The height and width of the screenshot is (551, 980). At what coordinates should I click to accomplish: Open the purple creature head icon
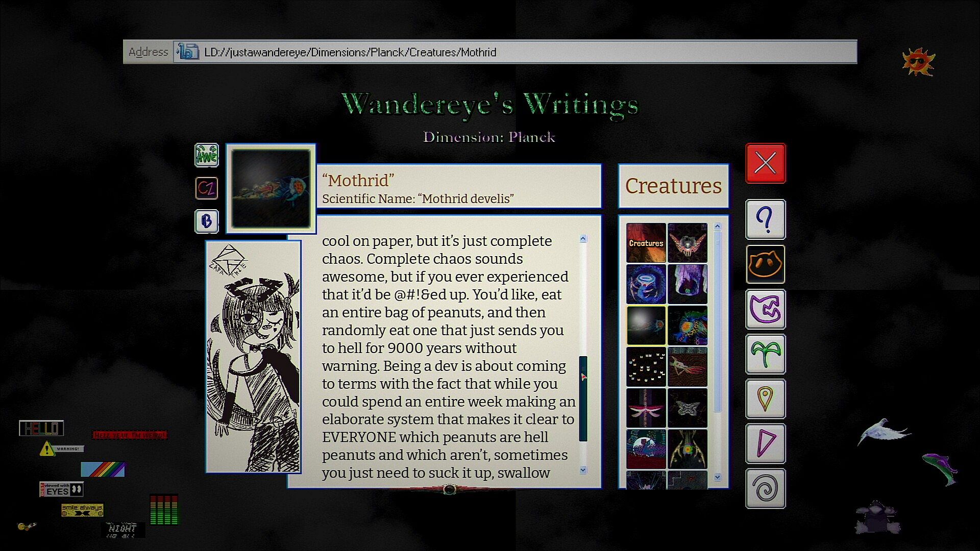[x=765, y=309]
